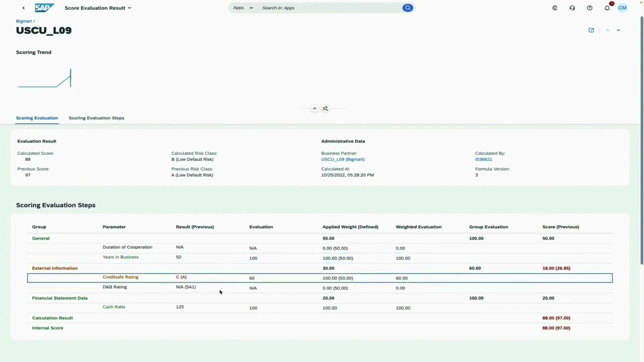Open the help question mark icon
This screenshot has width=644, height=362.
[590, 8]
